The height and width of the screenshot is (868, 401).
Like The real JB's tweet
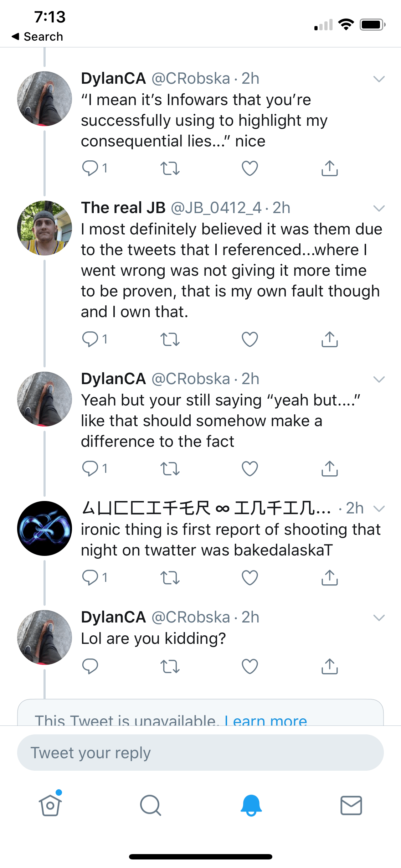[x=250, y=339]
